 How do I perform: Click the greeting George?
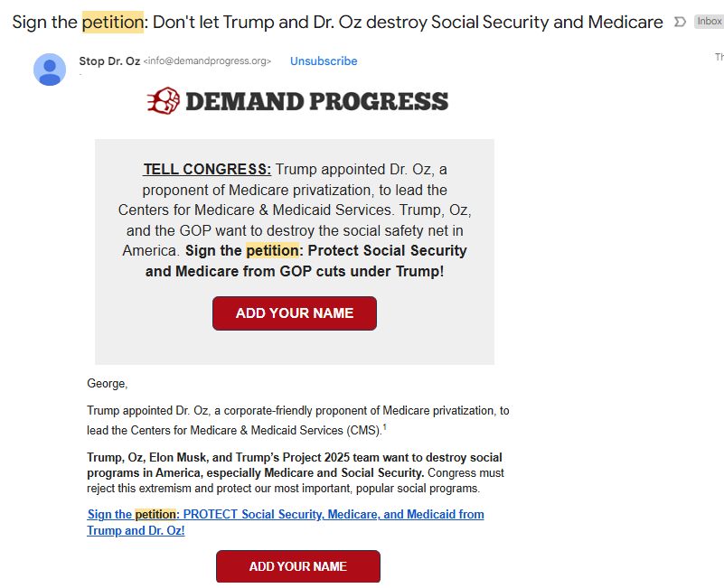coord(107,384)
